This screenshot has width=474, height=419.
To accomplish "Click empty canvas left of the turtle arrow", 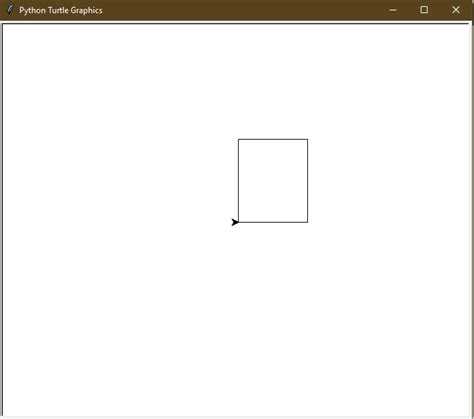I will point(117,222).
